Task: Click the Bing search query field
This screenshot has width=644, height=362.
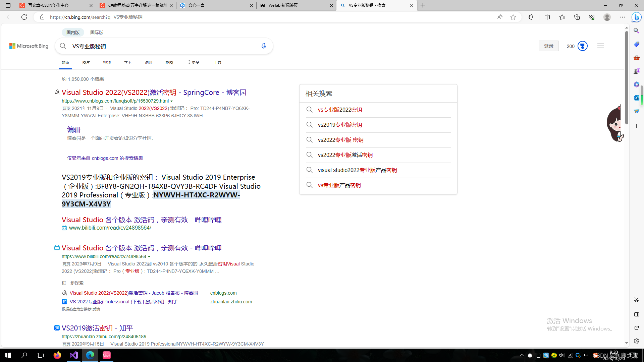Action: click(x=164, y=46)
